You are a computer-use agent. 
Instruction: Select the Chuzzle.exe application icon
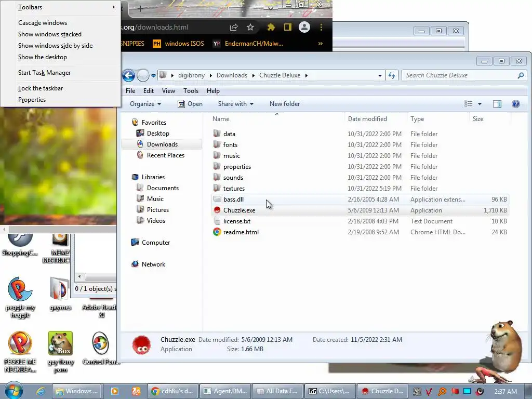217,210
